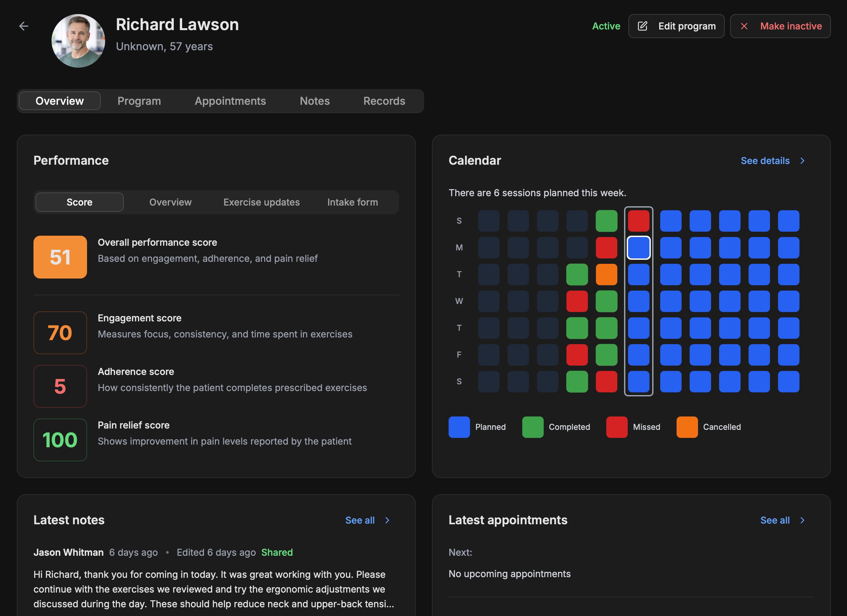Open the Appointments tab
This screenshot has height=616, width=847.
click(x=230, y=101)
